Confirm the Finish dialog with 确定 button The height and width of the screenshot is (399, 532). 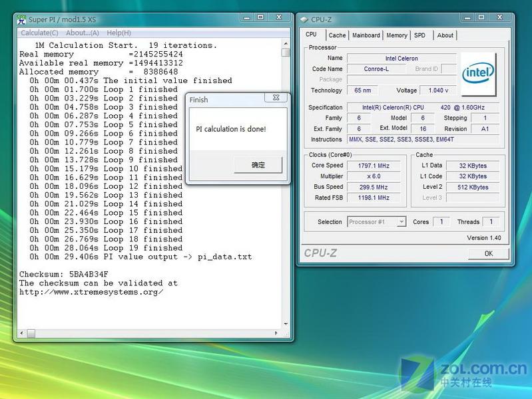(x=258, y=165)
